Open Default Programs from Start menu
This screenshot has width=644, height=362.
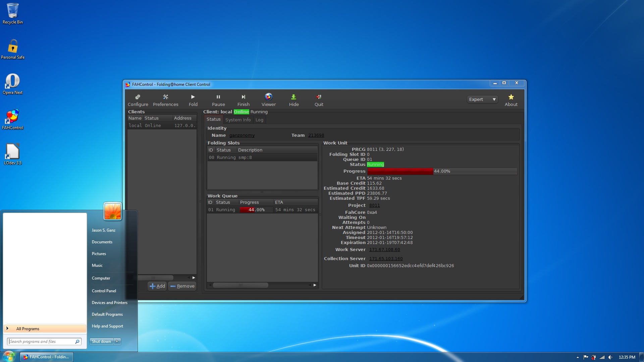pos(107,314)
